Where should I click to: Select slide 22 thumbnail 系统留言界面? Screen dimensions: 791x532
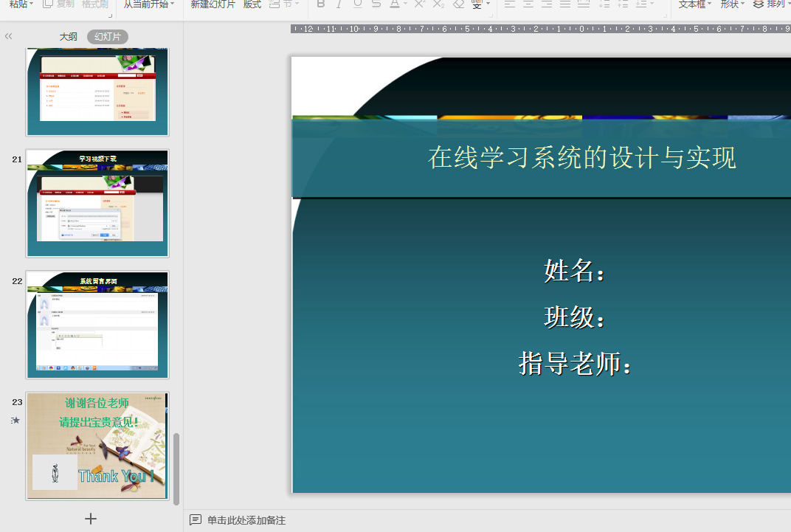(x=97, y=325)
